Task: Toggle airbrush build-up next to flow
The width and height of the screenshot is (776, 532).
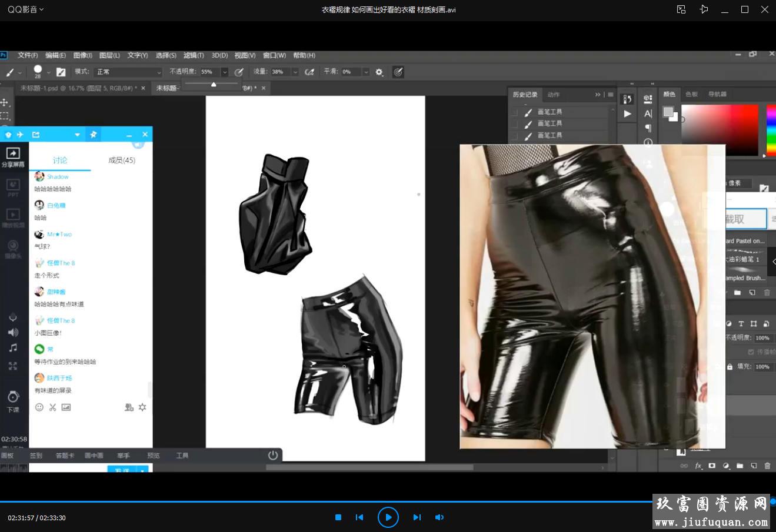Action: click(308, 72)
